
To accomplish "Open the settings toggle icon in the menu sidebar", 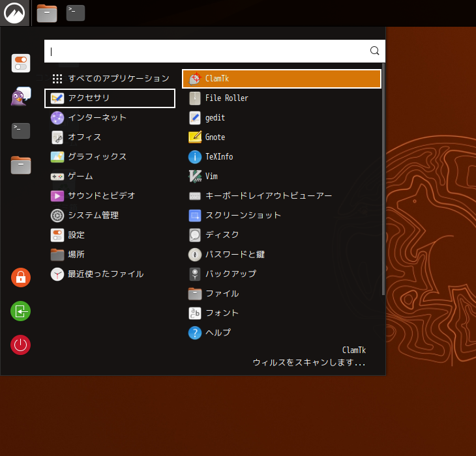I will [x=21, y=63].
